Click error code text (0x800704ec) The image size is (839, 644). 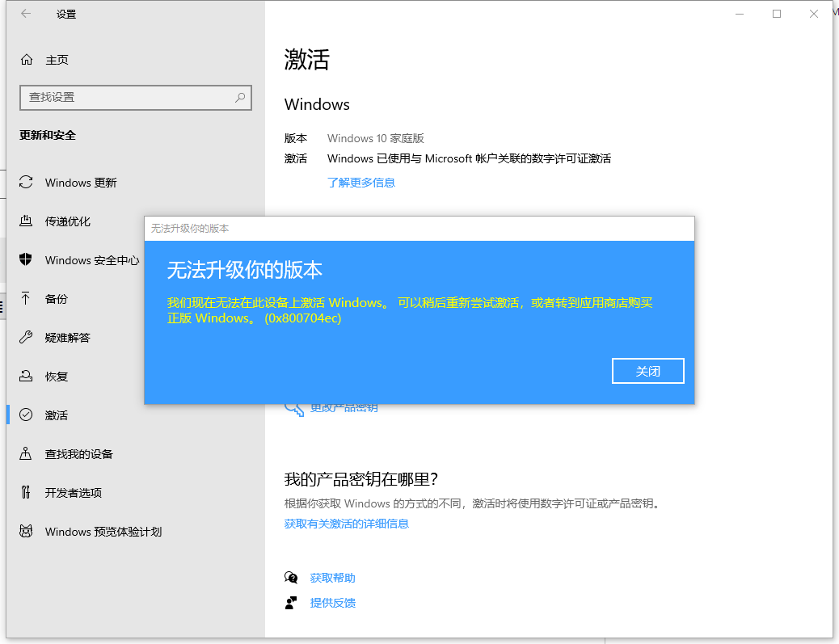303,318
